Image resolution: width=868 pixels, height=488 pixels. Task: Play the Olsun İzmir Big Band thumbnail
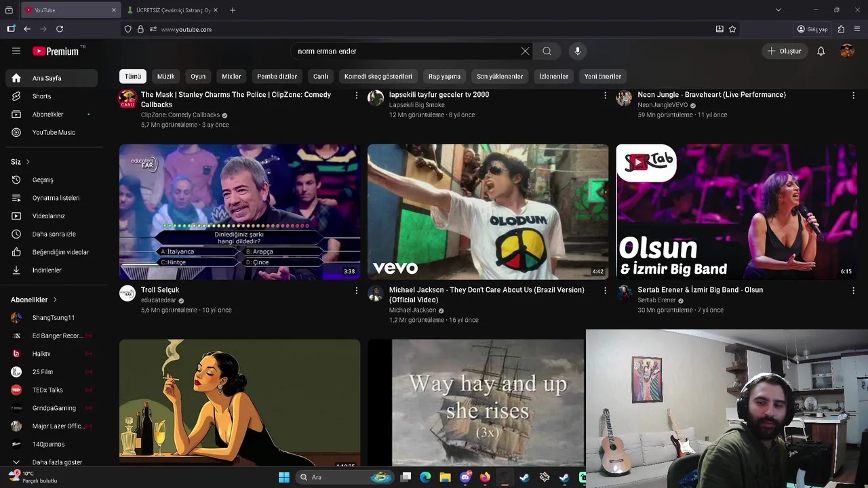point(736,211)
